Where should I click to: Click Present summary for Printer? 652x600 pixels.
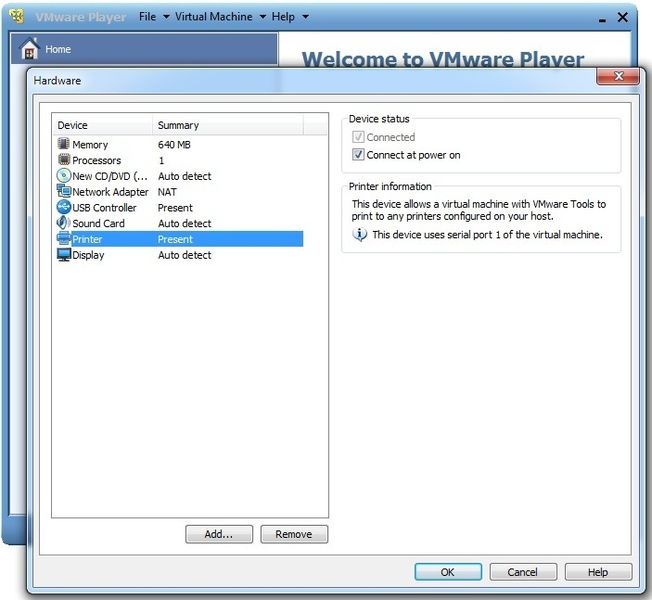(x=175, y=240)
